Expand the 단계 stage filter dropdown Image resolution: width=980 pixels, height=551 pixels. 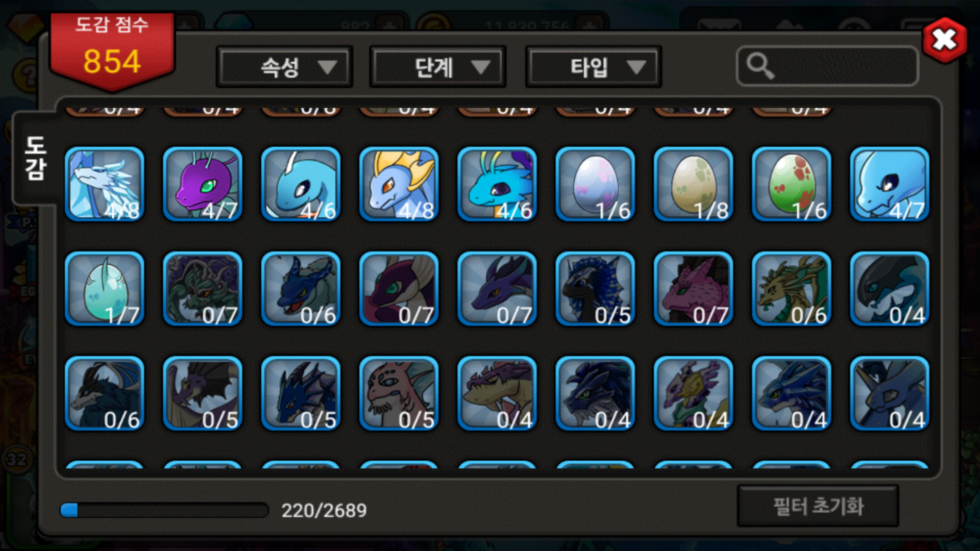click(438, 67)
